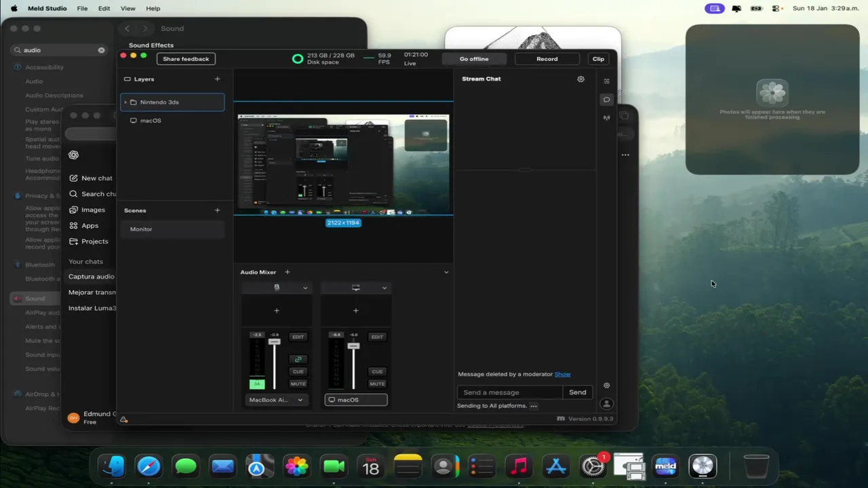The image size is (868, 488).
Task: Open the Edit menu
Action: 104,8
